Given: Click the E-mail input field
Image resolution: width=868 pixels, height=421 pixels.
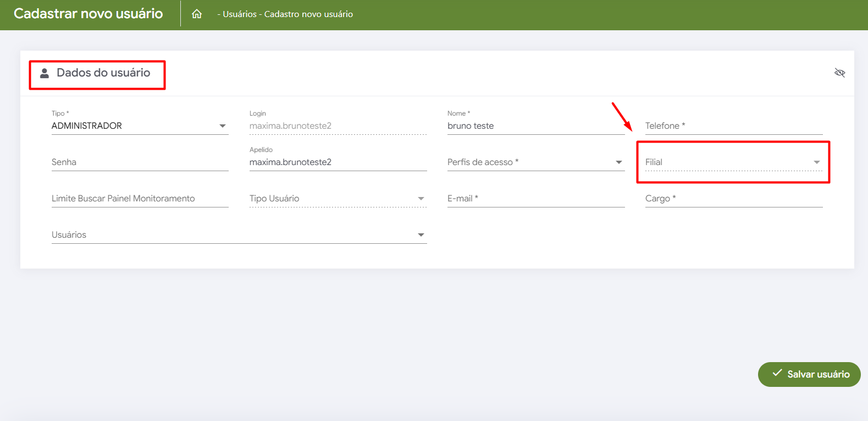Looking at the screenshot, I should coord(535,199).
